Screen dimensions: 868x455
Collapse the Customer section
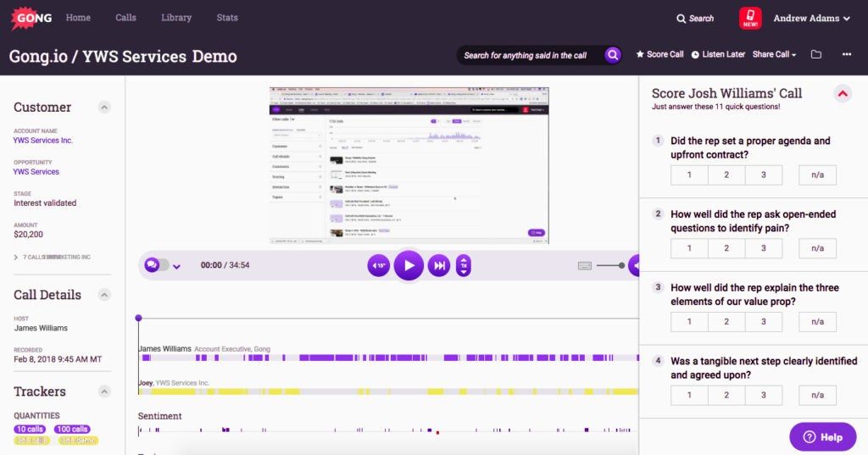click(x=104, y=108)
